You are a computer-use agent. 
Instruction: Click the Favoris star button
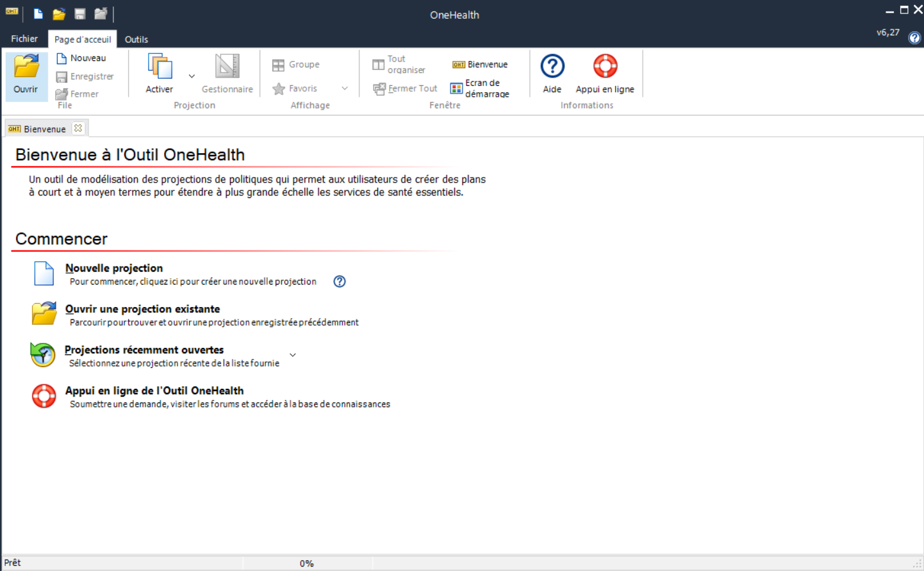[x=295, y=88]
